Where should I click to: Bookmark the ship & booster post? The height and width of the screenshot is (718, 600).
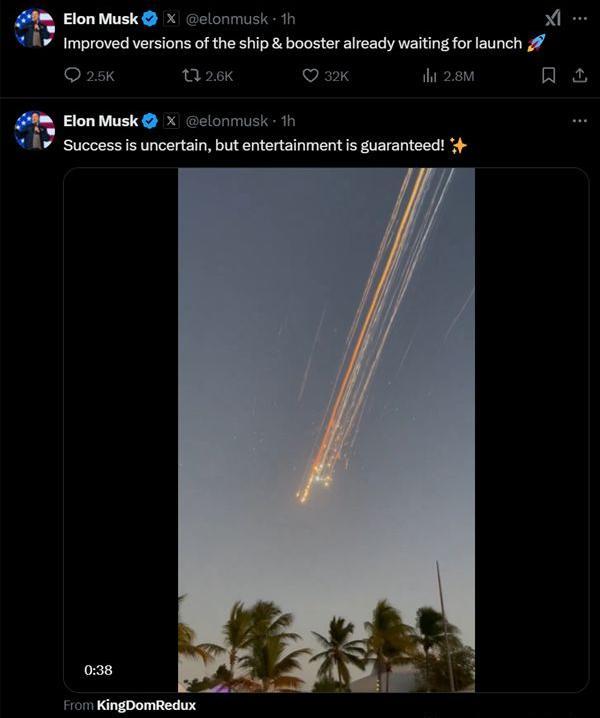click(548, 75)
